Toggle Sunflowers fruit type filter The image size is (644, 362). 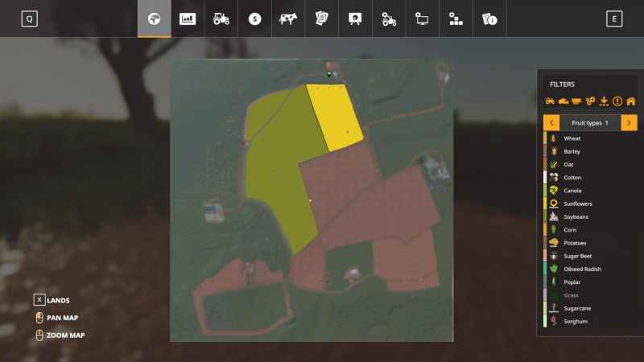590,204
